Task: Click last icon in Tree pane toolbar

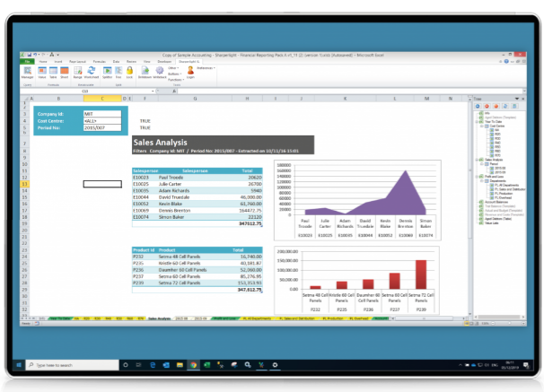Action: coord(514,107)
